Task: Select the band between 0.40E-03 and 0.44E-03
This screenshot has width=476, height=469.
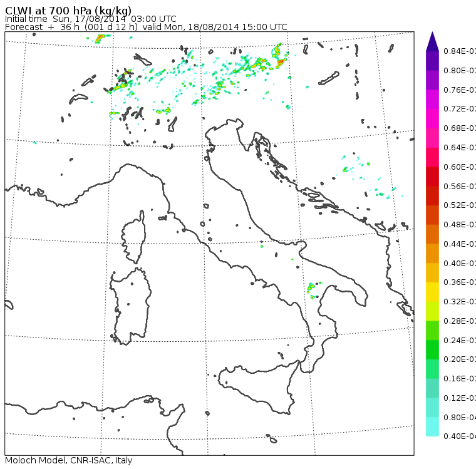Action: pos(432,254)
